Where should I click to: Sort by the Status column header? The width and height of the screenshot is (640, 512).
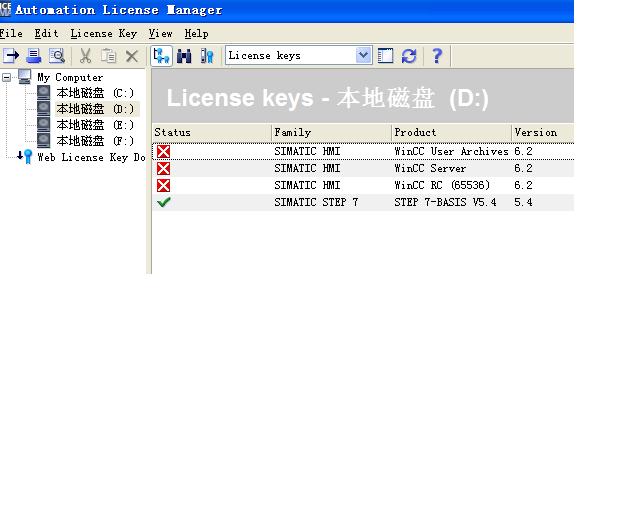(211, 132)
